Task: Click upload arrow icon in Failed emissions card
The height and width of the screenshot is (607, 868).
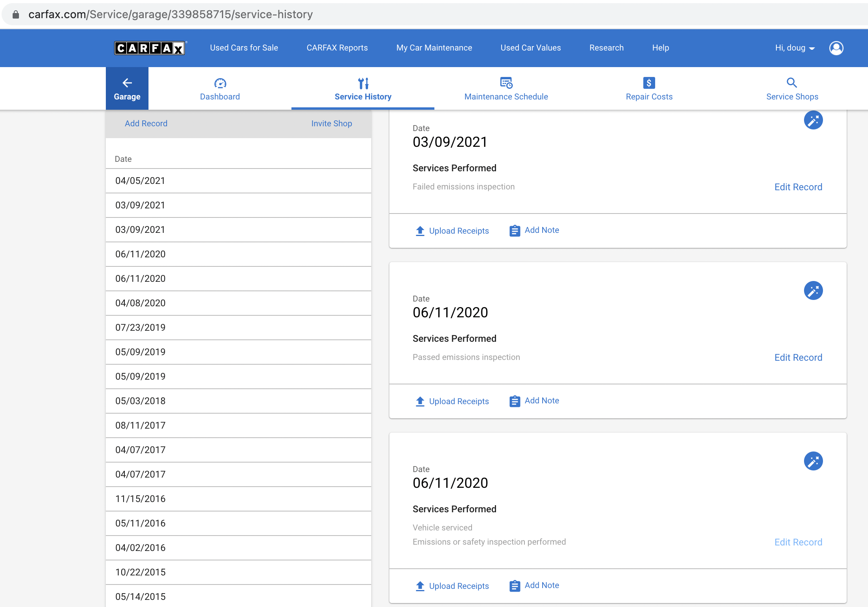Action: click(420, 231)
